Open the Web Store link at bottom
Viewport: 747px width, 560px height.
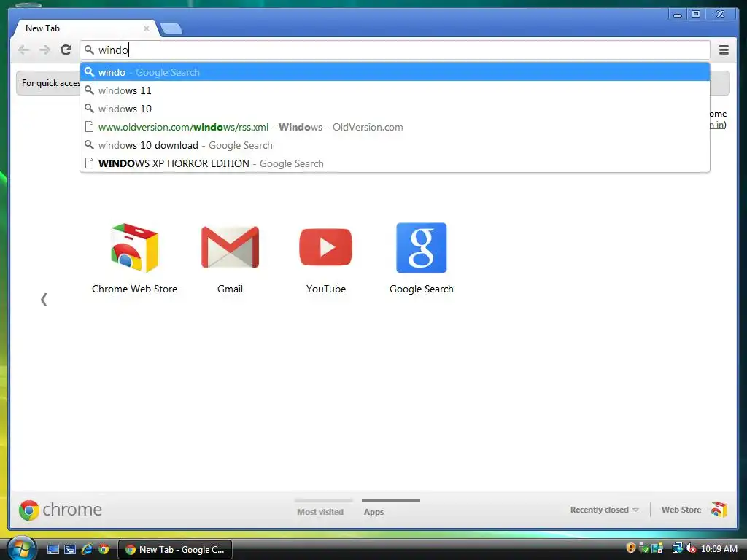click(x=681, y=510)
